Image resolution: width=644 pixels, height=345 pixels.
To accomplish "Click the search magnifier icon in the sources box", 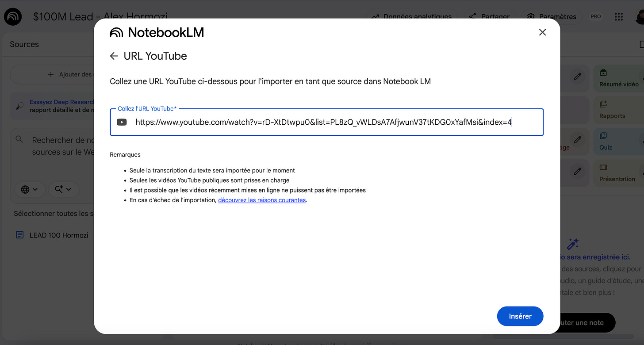I will [19, 139].
